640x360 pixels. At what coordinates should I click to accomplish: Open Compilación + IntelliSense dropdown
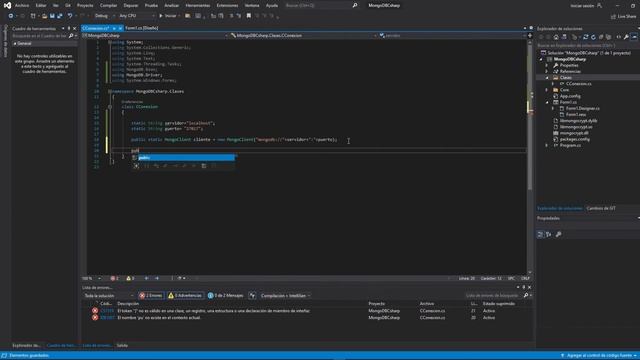(x=285, y=296)
